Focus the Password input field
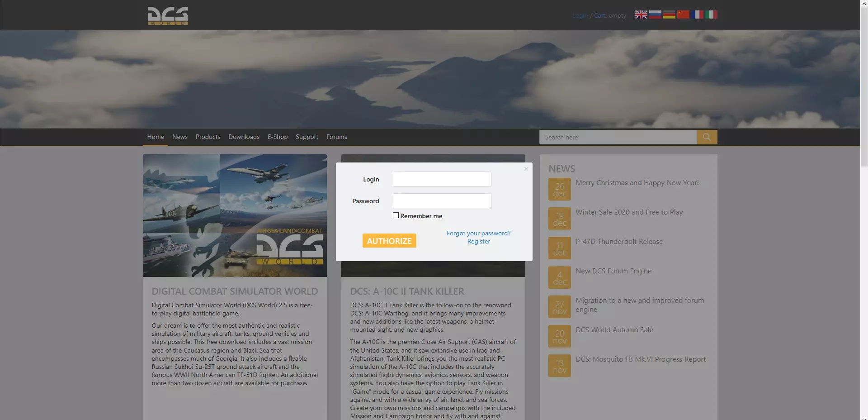 pos(442,201)
